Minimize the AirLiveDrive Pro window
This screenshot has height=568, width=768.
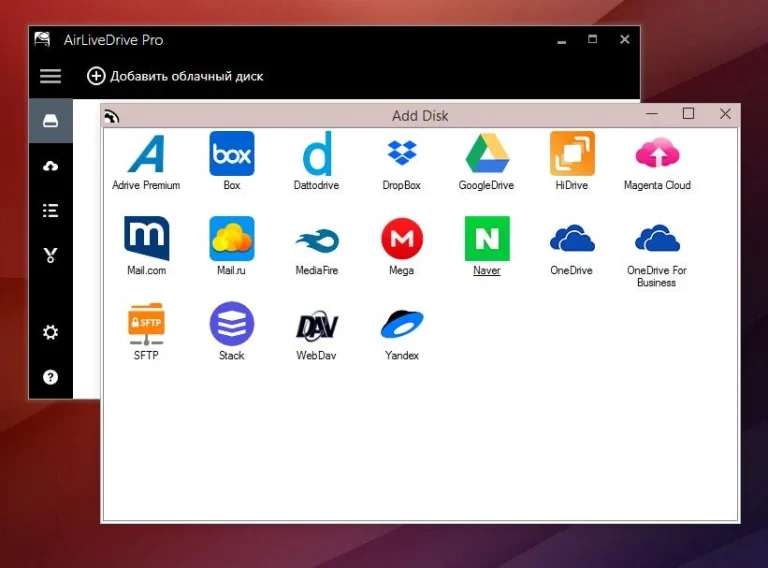(562, 41)
